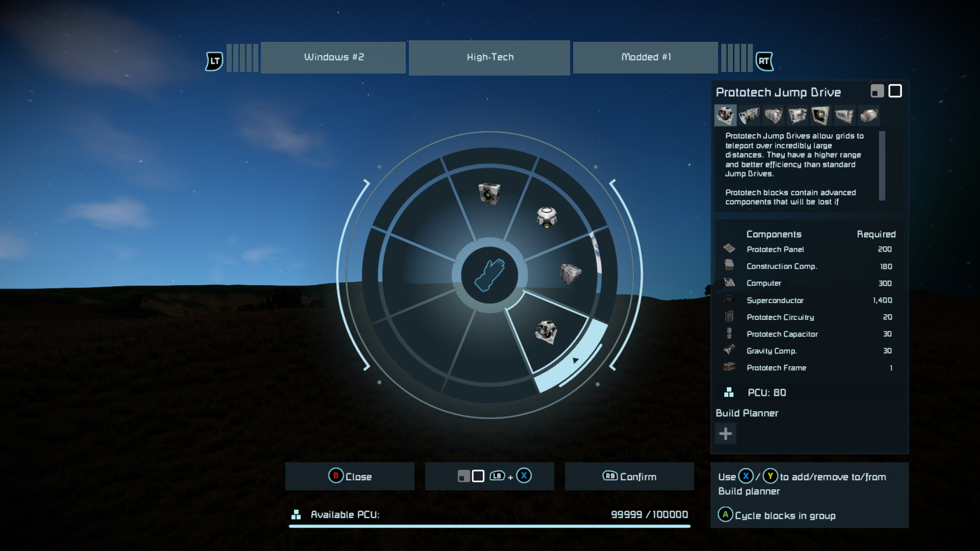Switch to small grid block size
This screenshot has width=980, height=551.
(877, 91)
